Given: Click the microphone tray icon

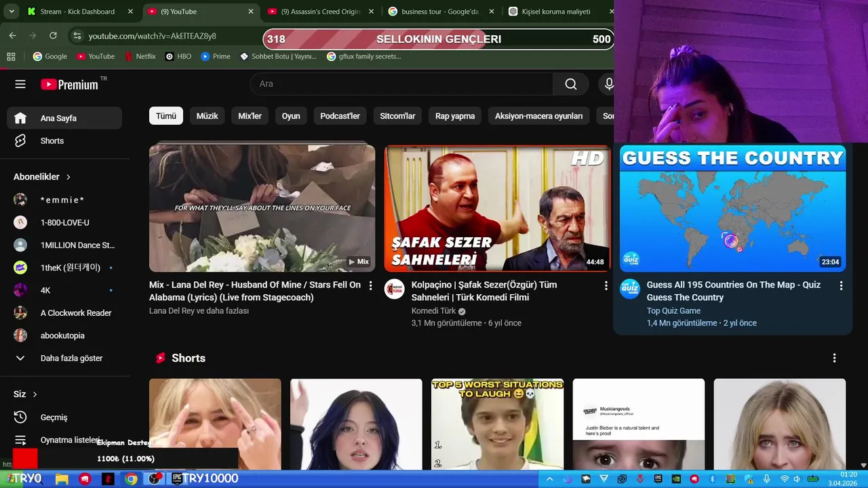Looking at the screenshot, I should [767, 479].
